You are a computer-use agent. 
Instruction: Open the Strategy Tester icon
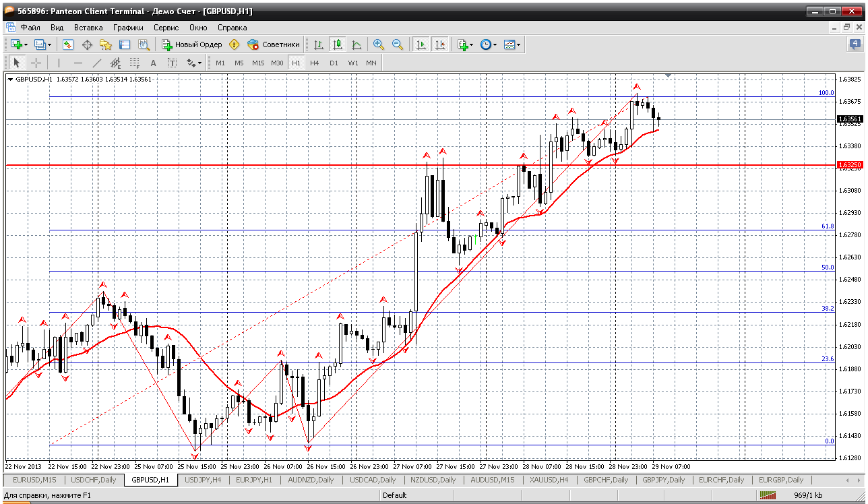click(x=144, y=44)
